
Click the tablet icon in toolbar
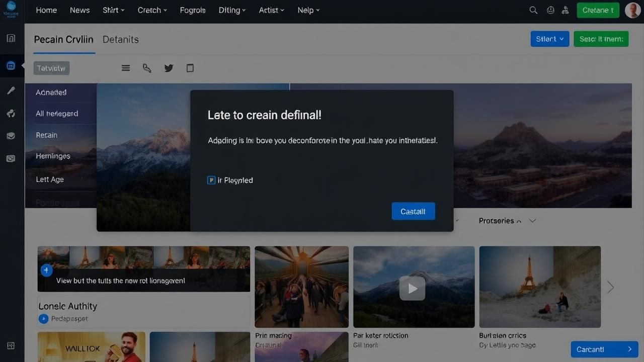[x=190, y=68]
